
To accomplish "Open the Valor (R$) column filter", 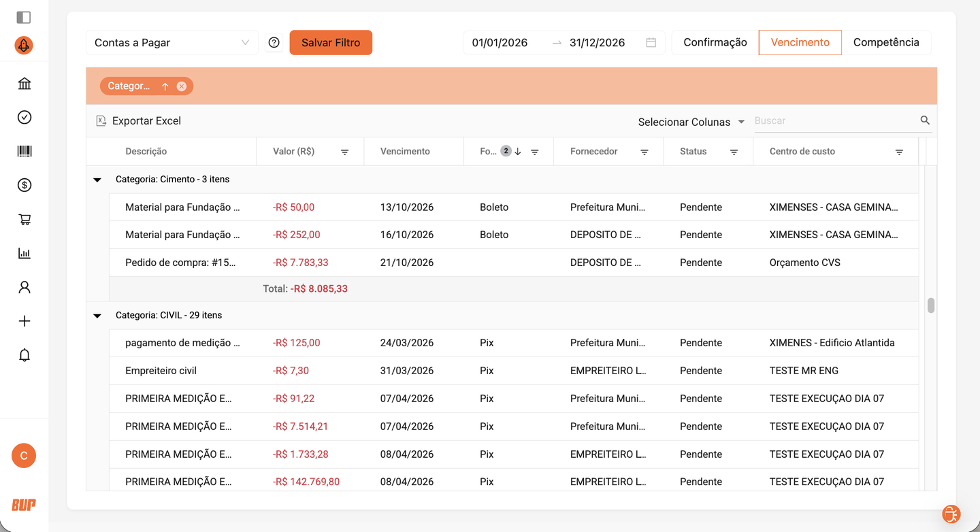I will 344,152.
